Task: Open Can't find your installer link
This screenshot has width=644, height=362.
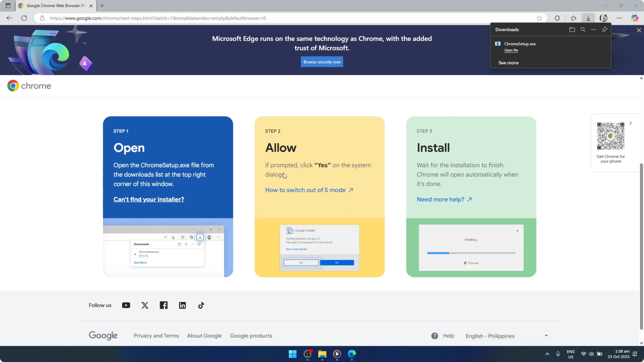Action: 149,199
